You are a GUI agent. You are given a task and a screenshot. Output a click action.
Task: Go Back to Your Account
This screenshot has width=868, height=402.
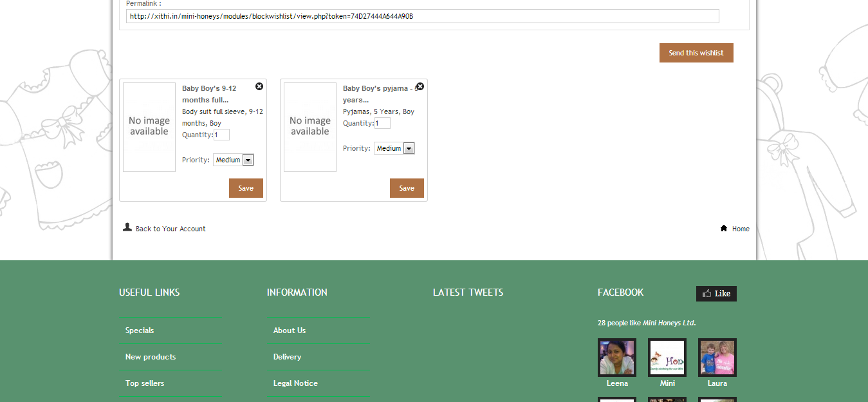tap(171, 229)
